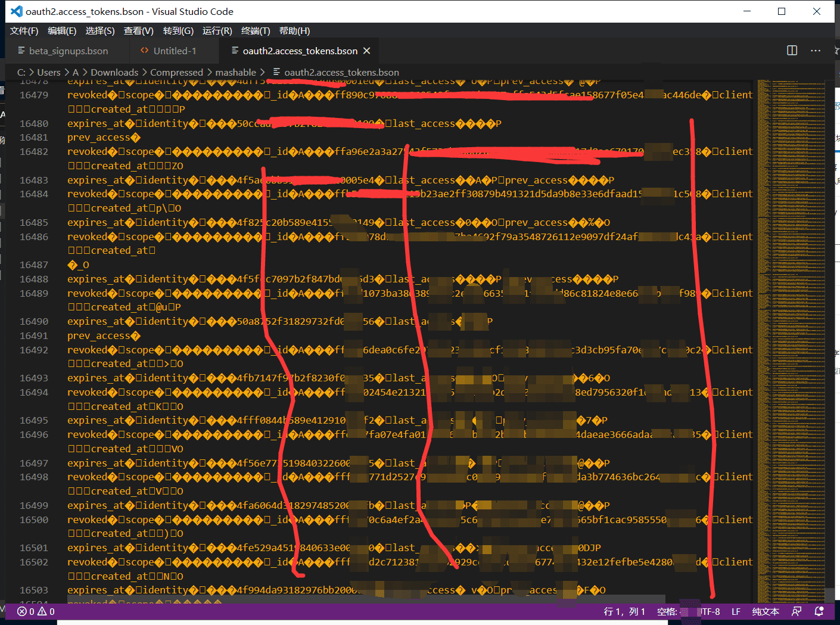
Task: Click the feedback icon in status bar
Action: point(797,611)
